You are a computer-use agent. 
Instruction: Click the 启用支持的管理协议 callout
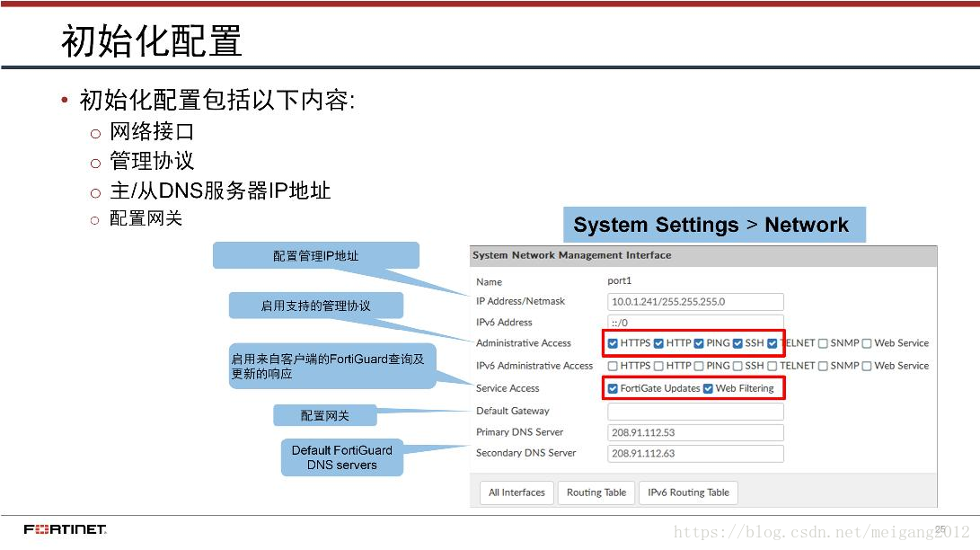[315, 306]
